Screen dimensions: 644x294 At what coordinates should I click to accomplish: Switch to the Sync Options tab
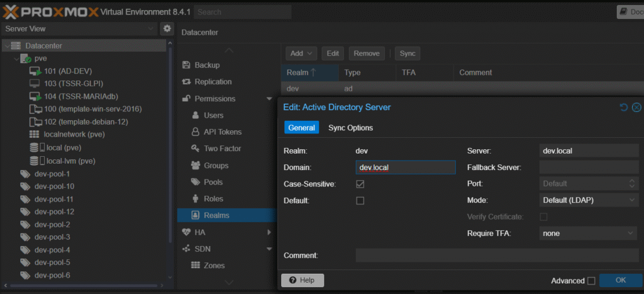(350, 128)
